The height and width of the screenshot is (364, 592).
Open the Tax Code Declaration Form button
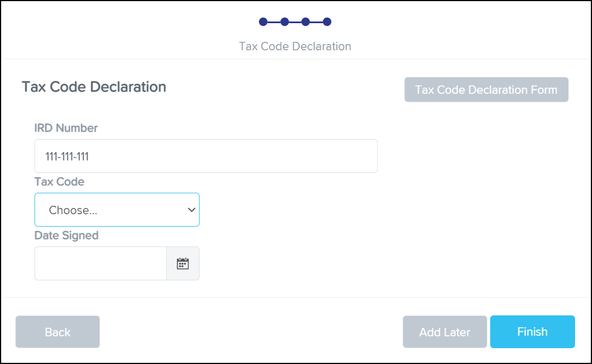coord(486,90)
